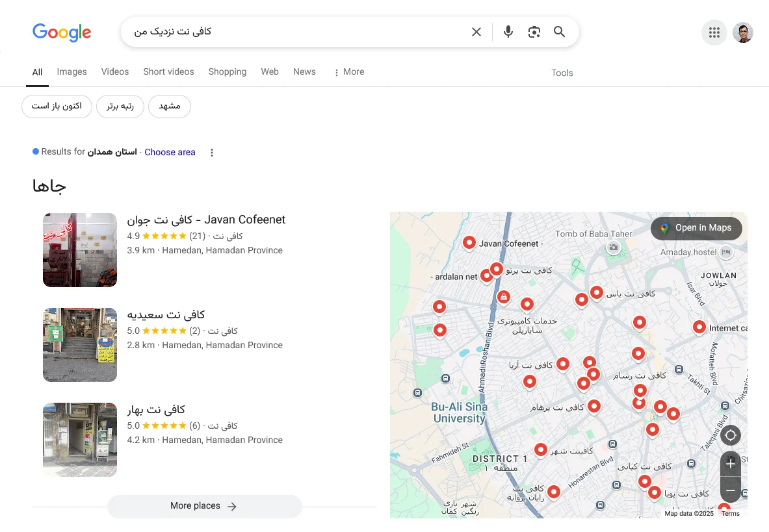Open search by image camera icon

point(534,32)
